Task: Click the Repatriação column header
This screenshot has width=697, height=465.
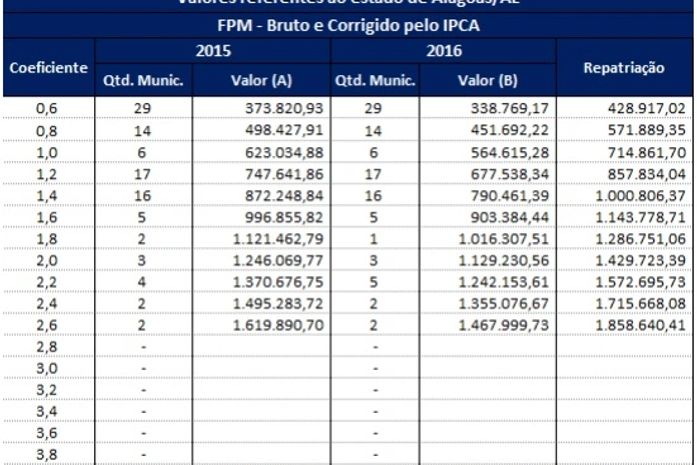Action: (x=624, y=67)
